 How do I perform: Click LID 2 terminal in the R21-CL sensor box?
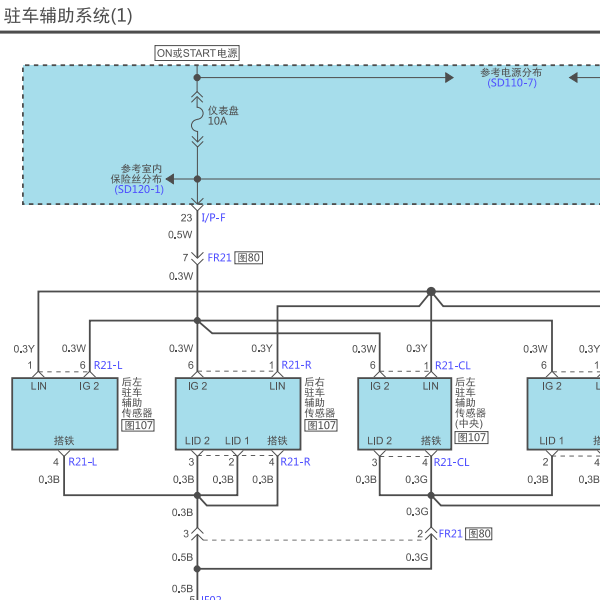tap(380, 441)
